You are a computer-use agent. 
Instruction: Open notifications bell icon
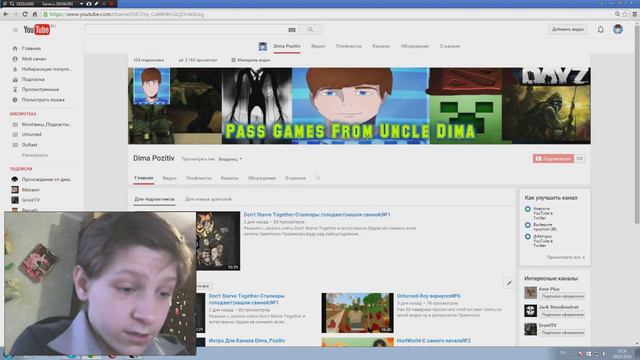600,29
